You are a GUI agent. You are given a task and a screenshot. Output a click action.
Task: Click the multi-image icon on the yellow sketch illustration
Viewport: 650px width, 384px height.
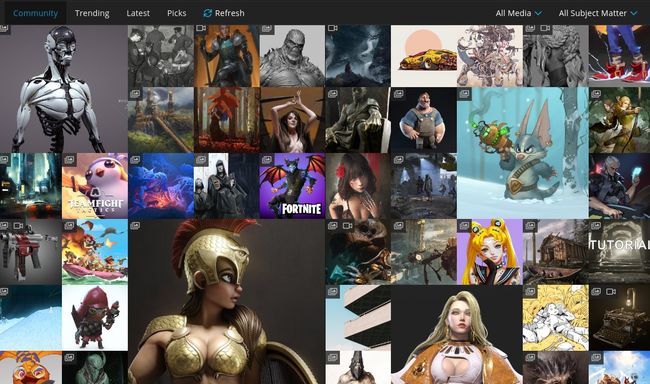click(x=530, y=292)
